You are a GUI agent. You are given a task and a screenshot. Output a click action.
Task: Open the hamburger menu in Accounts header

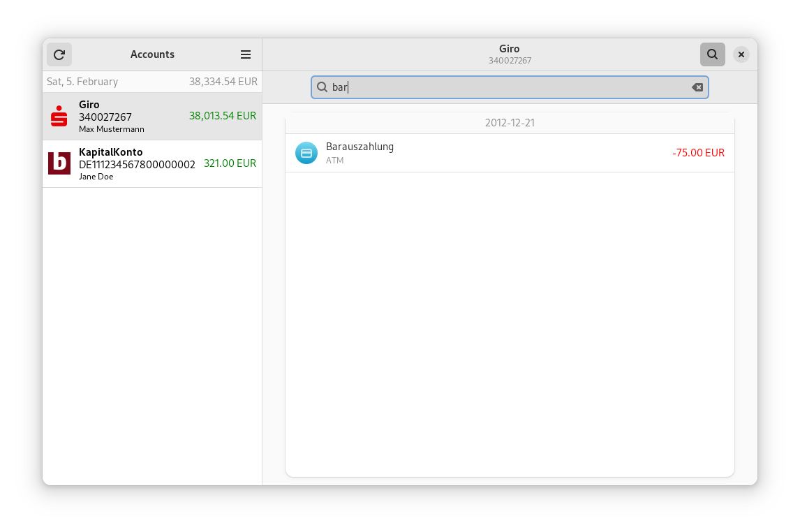pos(246,54)
